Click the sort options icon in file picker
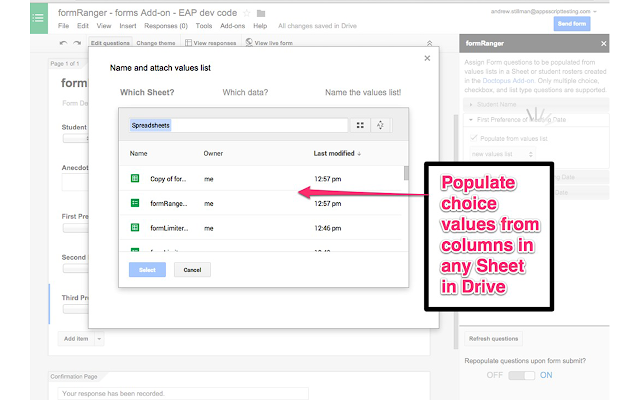640x400 pixels. click(x=380, y=125)
